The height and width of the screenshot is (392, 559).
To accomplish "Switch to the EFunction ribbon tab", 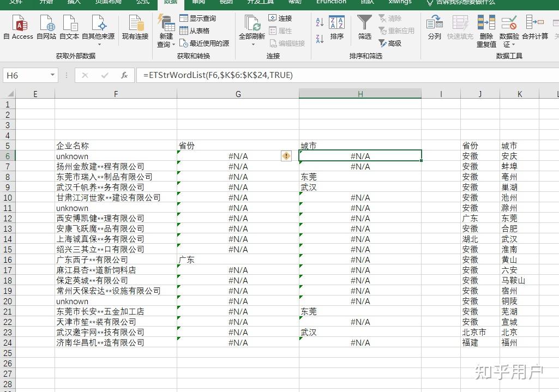I will point(331,2).
